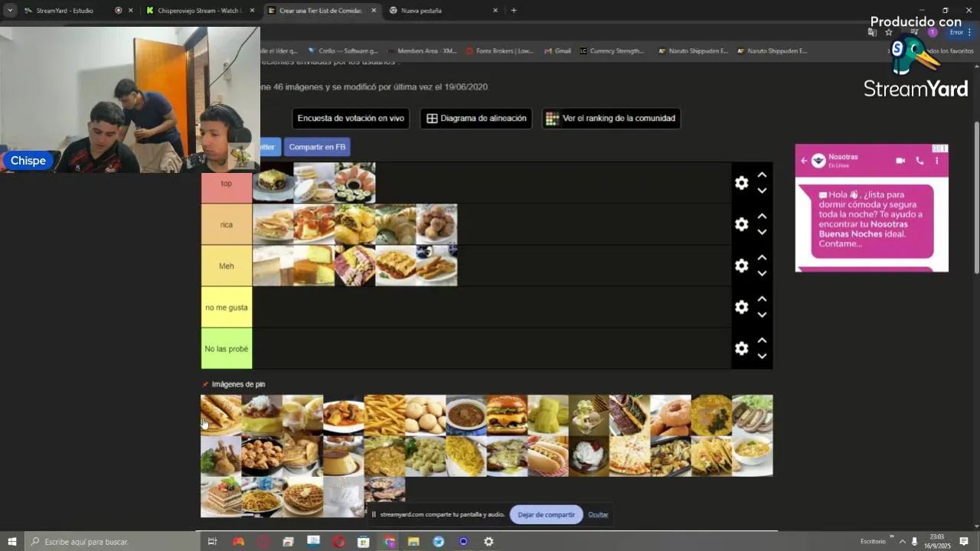Screen dimensions: 980x551
Task: Select the tacos image
Action: point(711,456)
